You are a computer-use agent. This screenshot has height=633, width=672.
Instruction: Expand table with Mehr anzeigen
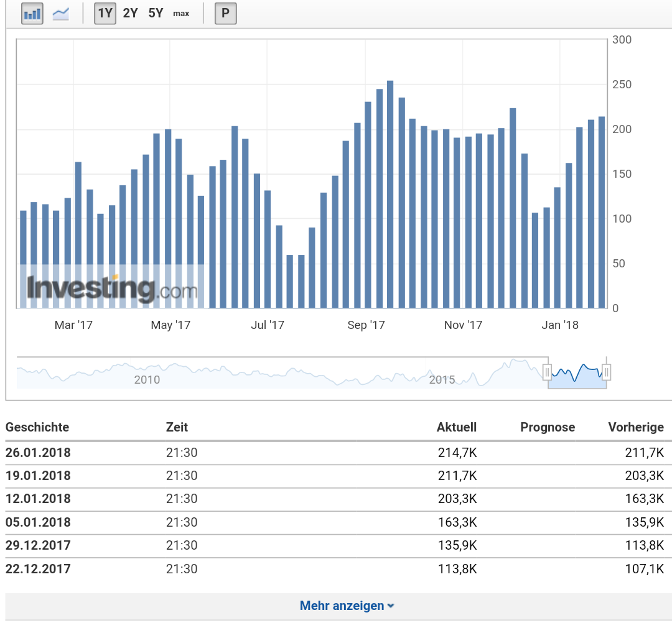point(347,606)
